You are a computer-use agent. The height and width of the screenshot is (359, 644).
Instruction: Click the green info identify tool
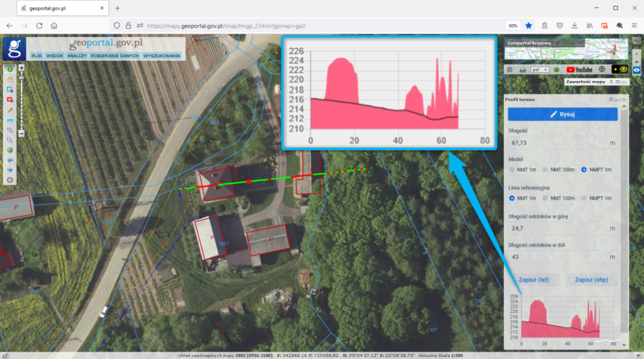click(10, 69)
